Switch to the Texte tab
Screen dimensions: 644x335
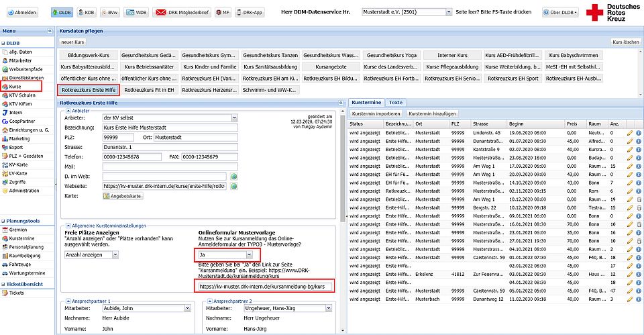(396, 102)
